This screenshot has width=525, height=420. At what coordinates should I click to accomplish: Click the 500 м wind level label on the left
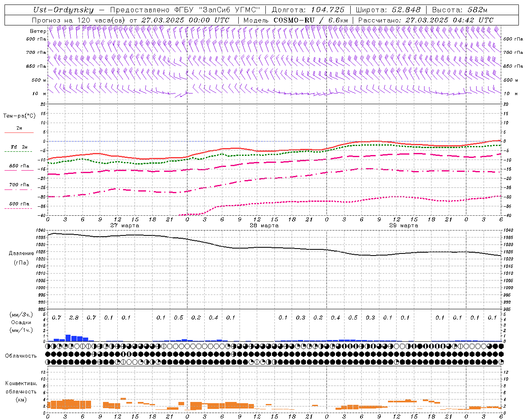39,80
